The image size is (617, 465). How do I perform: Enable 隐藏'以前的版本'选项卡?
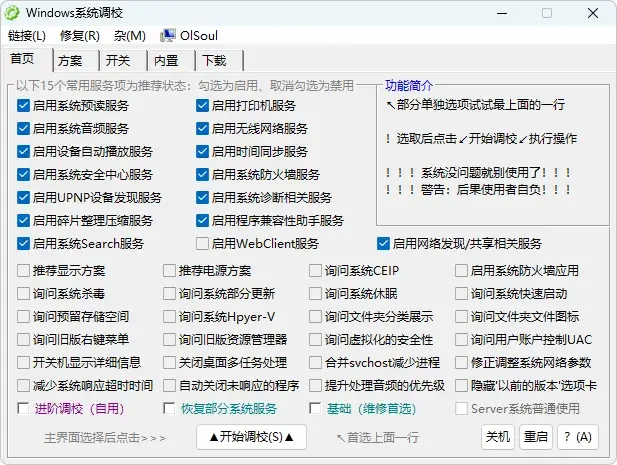(461, 386)
